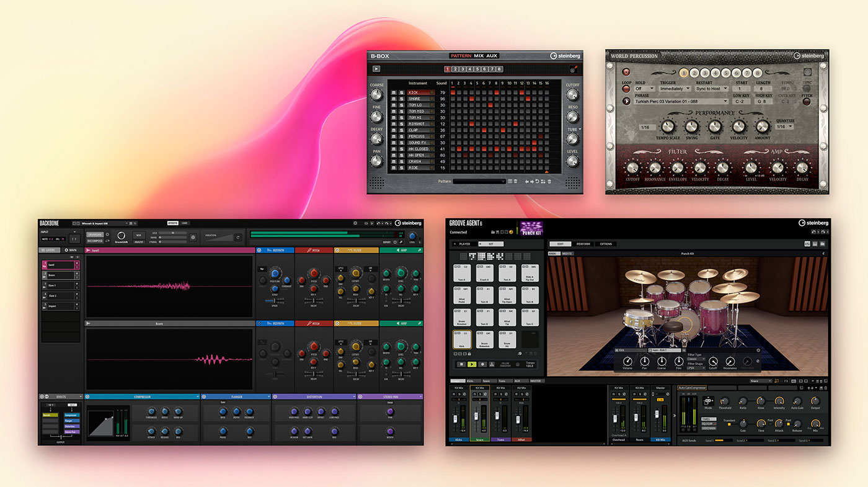The image size is (868, 487).
Task: Select pattern slot 5 in B-Box
Action: click(477, 69)
